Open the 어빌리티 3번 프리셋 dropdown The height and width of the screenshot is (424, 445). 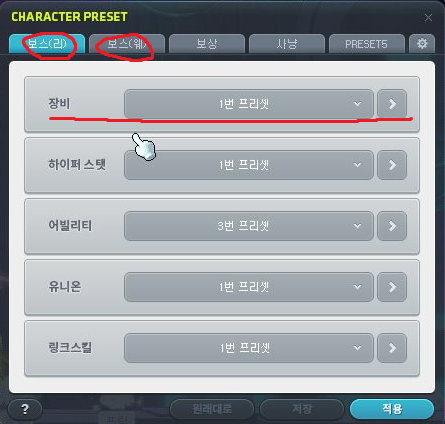coord(249,226)
